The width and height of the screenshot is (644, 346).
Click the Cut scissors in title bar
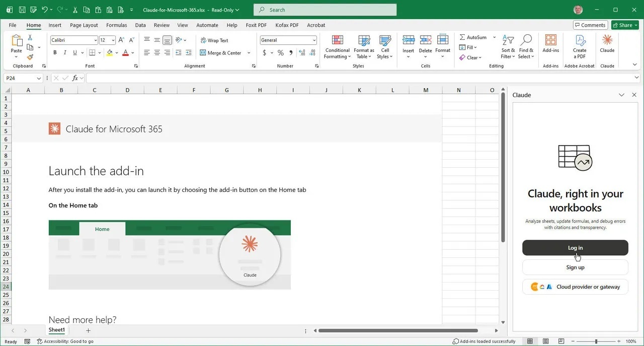point(75,10)
